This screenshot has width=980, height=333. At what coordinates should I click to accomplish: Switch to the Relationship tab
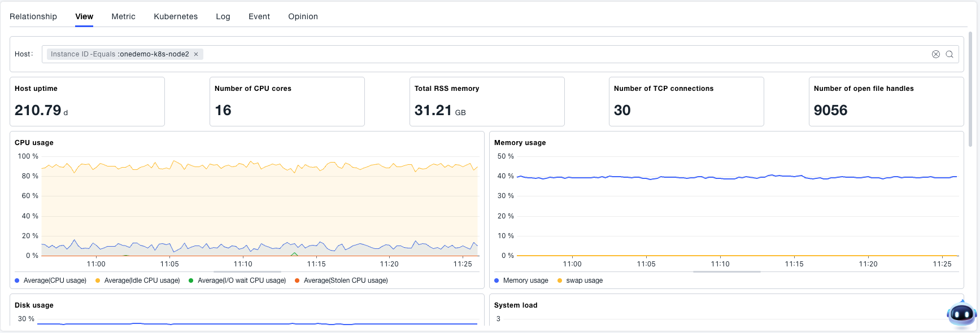(33, 16)
